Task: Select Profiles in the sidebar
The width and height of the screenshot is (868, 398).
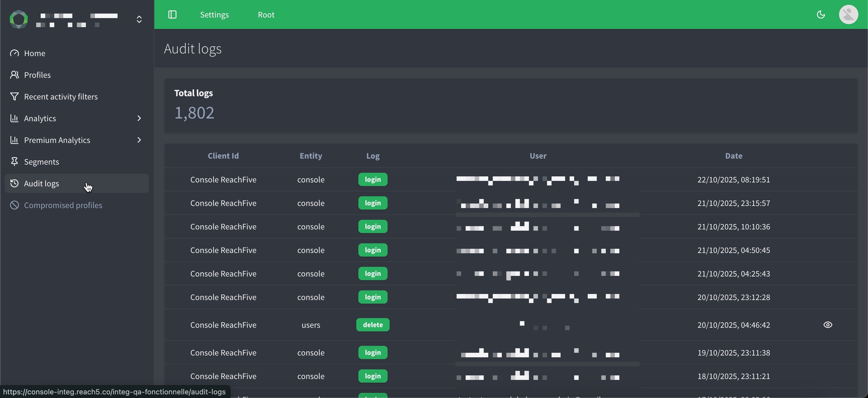Action: click(37, 74)
